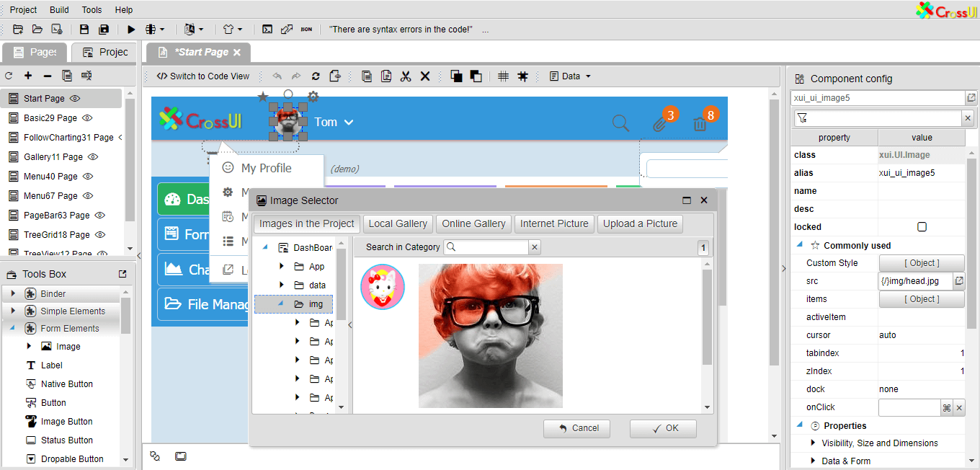Click the JSON icon in the top toolbar
The image size is (980, 470).
pos(306,29)
